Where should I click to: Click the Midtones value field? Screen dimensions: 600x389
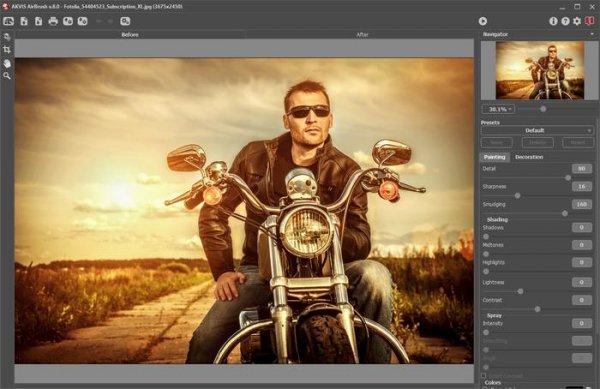point(582,245)
